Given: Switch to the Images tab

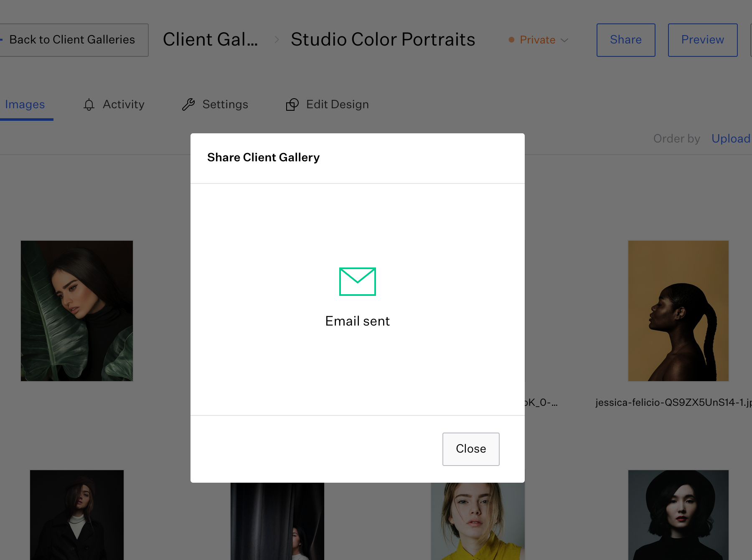Looking at the screenshot, I should tap(25, 104).
